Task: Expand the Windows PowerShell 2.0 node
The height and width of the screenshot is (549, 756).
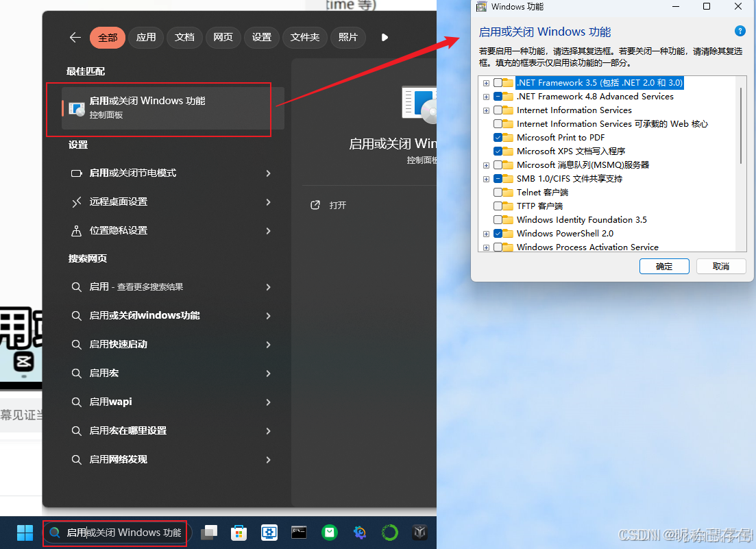Action: tap(486, 234)
